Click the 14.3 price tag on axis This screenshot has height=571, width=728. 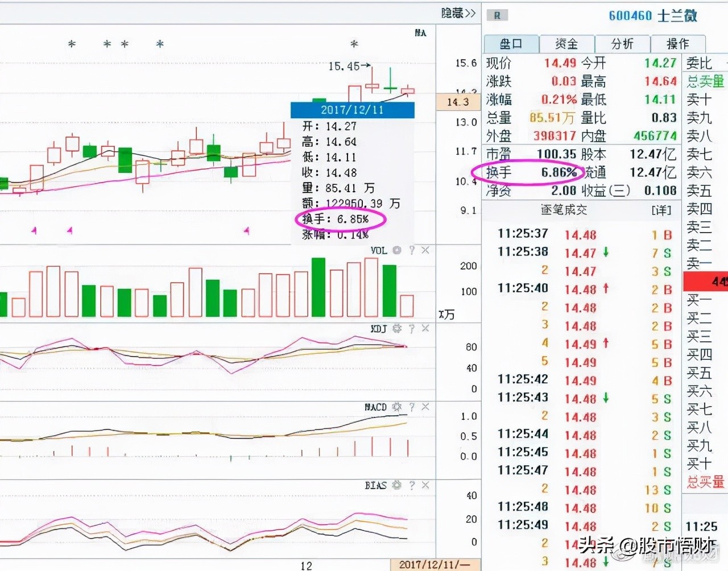[x=458, y=102]
